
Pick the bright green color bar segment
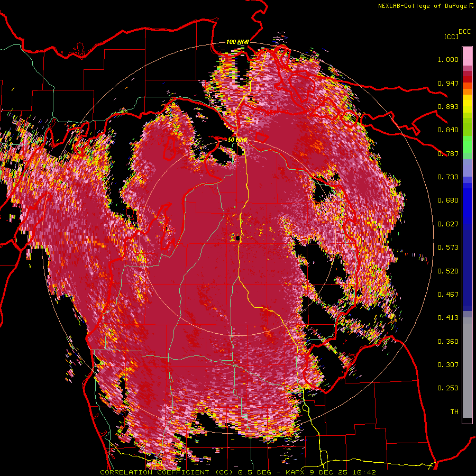[x=467, y=144]
